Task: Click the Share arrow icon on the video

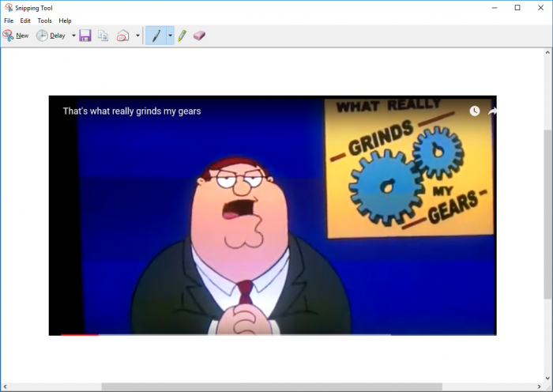Action: click(x=492, y=111)
